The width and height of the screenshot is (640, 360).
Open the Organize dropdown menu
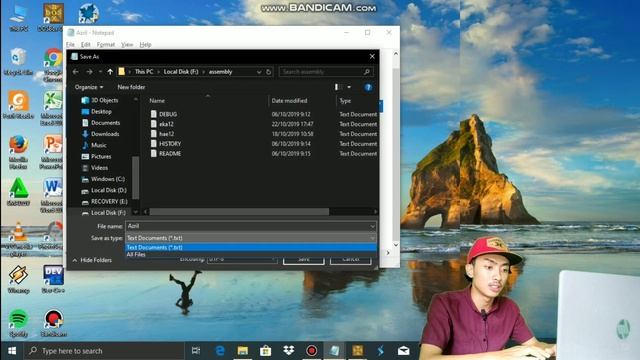[89, 87]
